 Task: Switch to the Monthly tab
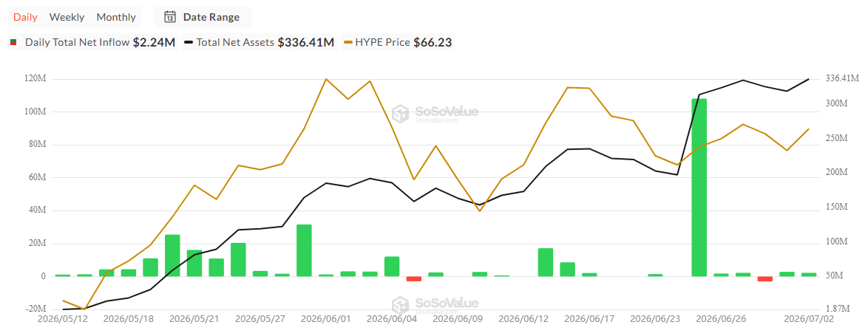pos(116,17)
